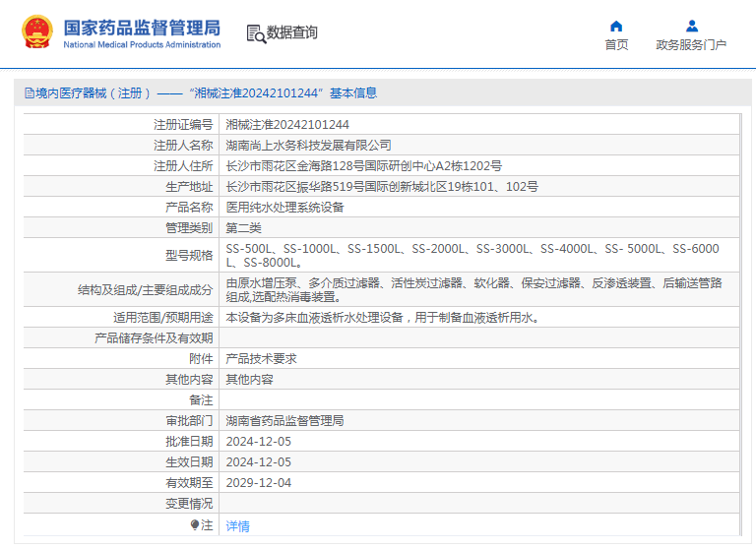This screenshot has height=549, width=756.
Task: Click the 注册人住所 row label
Action: point(183,166)
